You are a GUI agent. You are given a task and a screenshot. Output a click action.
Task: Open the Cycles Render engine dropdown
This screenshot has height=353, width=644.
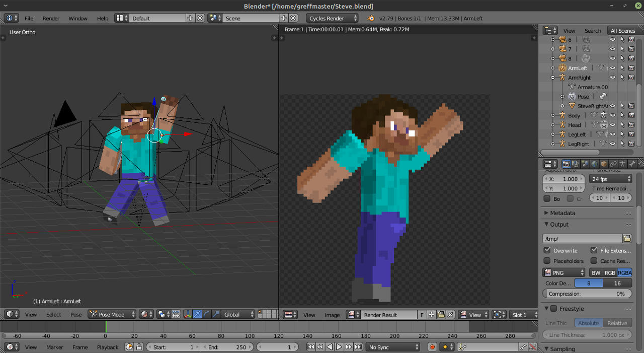(x=332, y=18)
